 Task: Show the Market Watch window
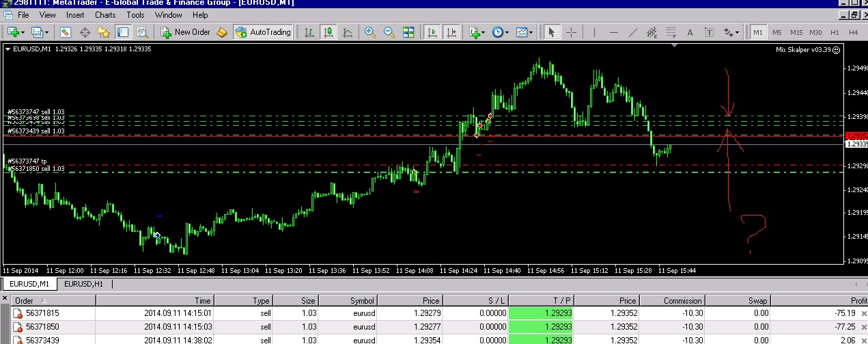[x=66, y=31]
